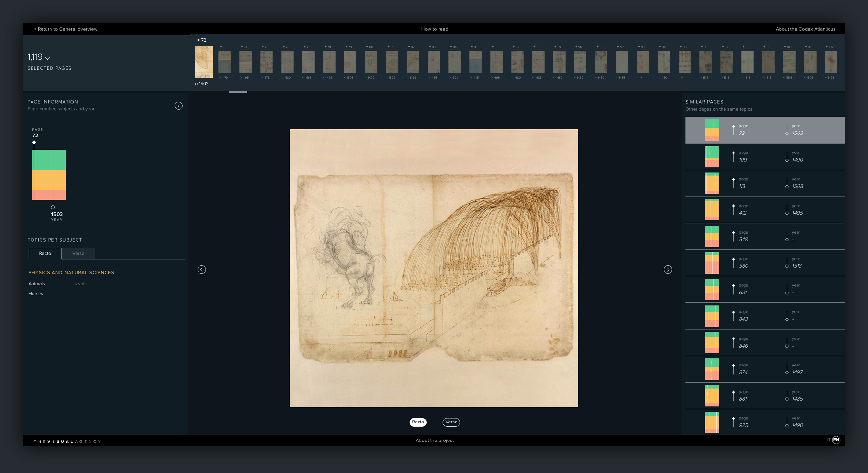
Task: Click color bar icon for page 874
Action: (712, 369)
